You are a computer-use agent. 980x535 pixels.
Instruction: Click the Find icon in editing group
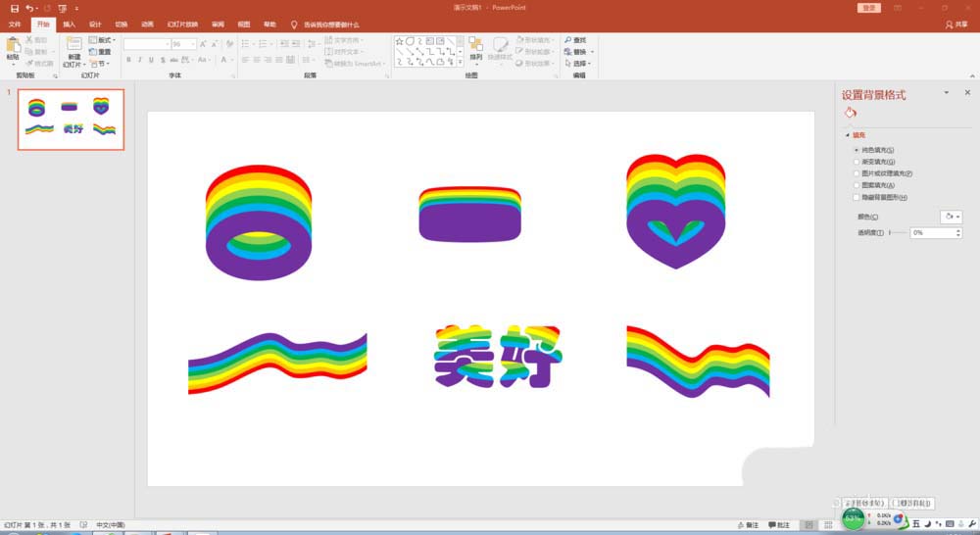point(574,40)
